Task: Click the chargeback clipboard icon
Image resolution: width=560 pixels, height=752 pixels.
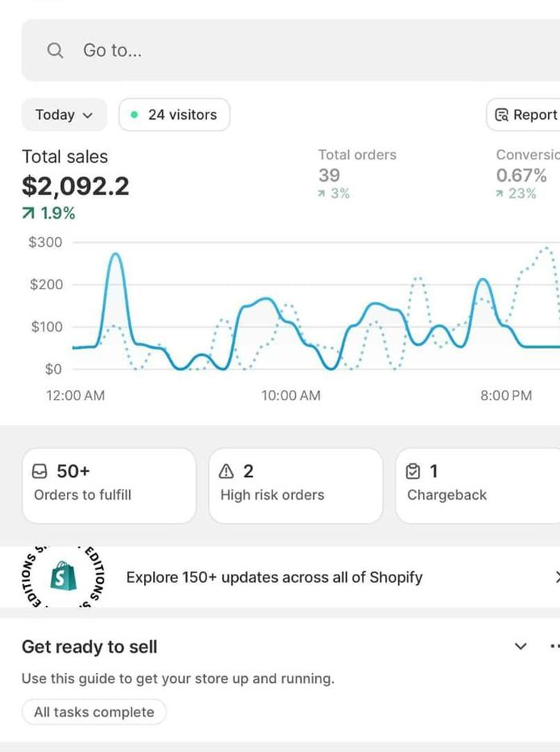Action: point(413,472)
